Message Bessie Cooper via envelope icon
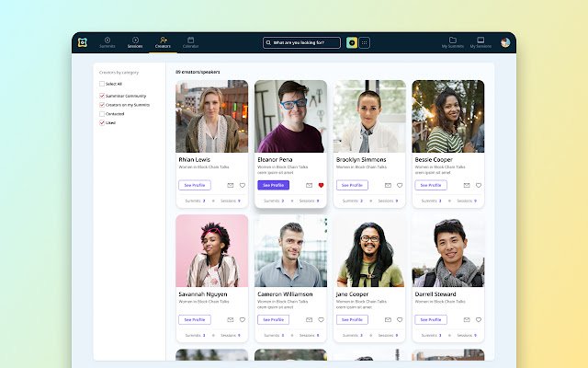 pyautogui.click(x=467, y=185)
